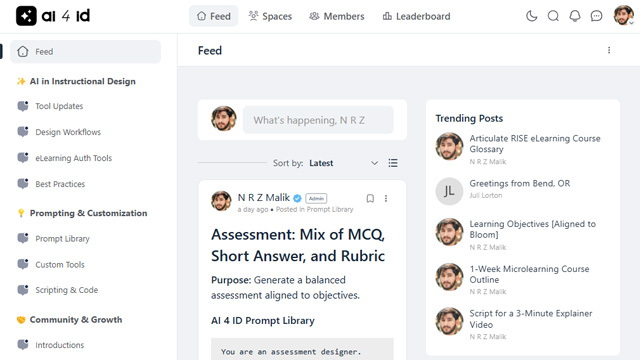Open Tool Updates space
640x360 pixels.
tap(59, 106)
